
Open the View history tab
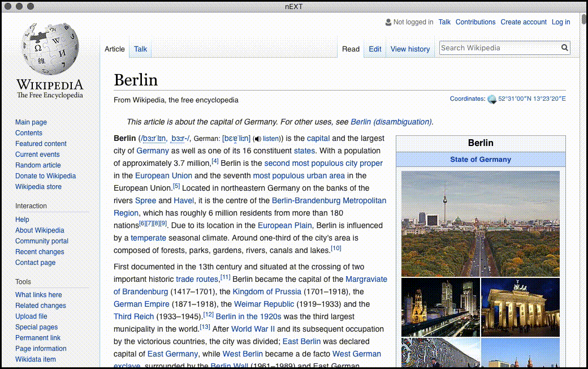click(x=410, y=49)
